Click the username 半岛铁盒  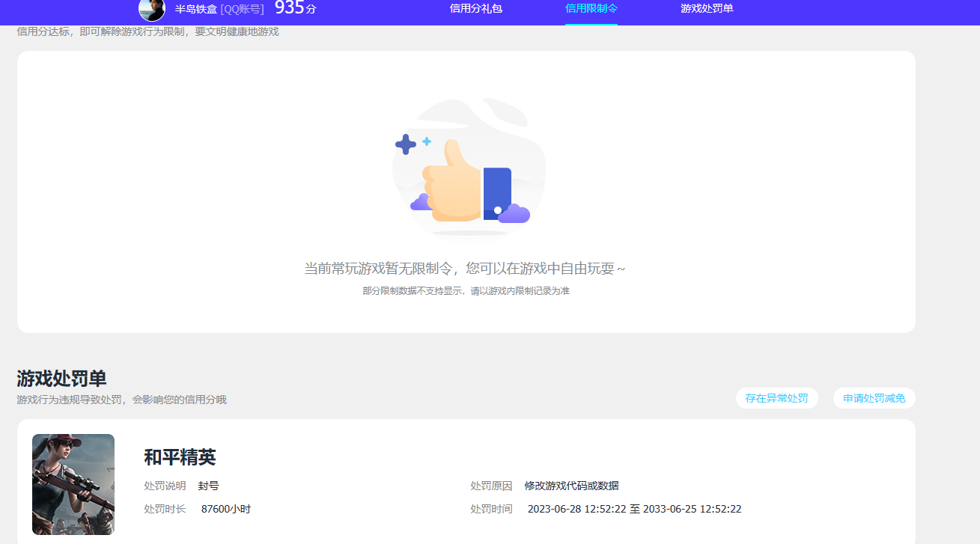[196, 10]
